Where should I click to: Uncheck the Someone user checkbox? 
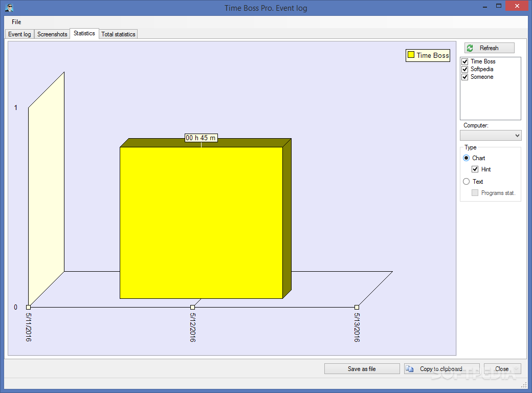[x=465, y=77]
